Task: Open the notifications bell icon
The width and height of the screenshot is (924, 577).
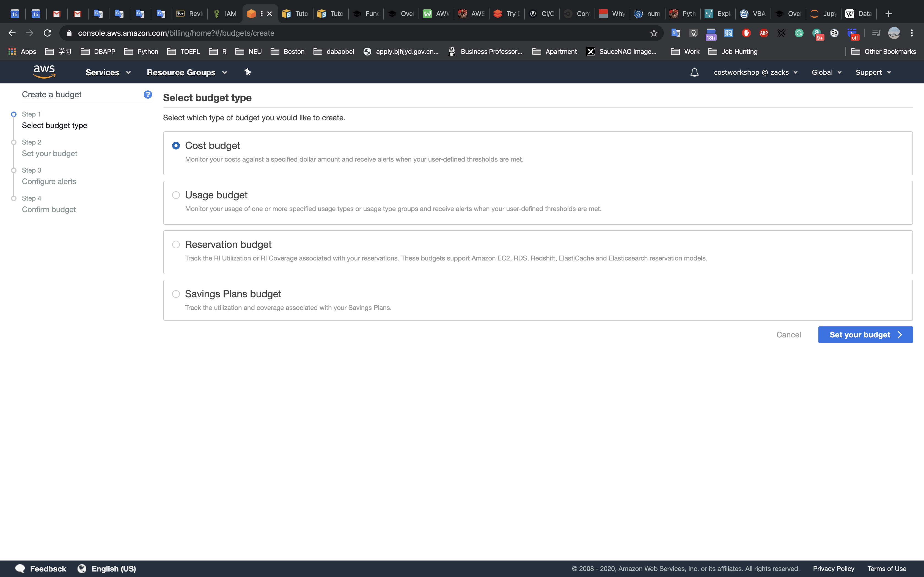Action: tap(694, 72)
